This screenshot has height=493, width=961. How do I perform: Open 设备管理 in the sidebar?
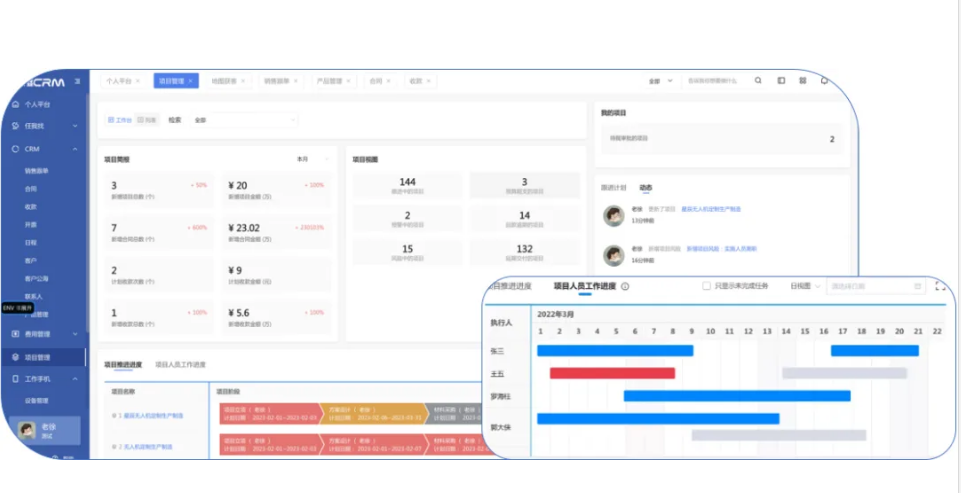[x=37, y=401]
